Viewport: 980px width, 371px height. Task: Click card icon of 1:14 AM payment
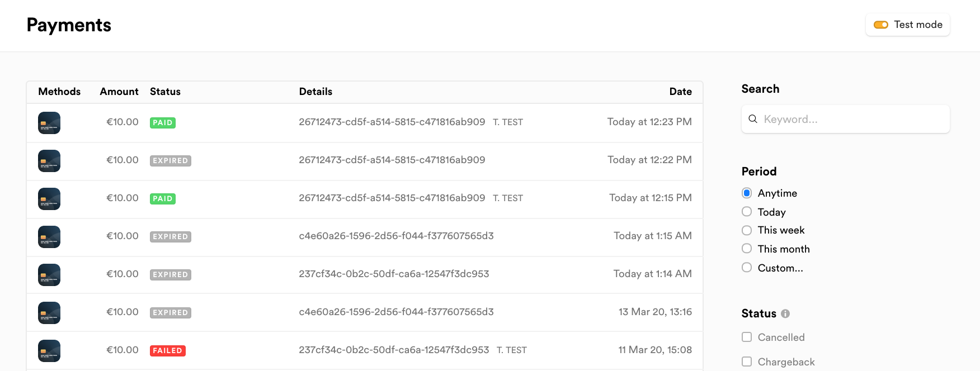pyautogui.click(x=49, y=275)
